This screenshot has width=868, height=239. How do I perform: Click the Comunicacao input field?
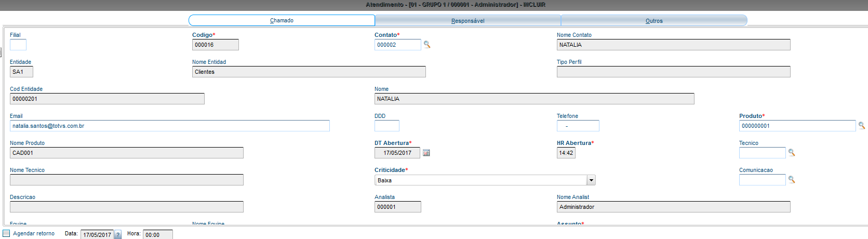[762, 180]
